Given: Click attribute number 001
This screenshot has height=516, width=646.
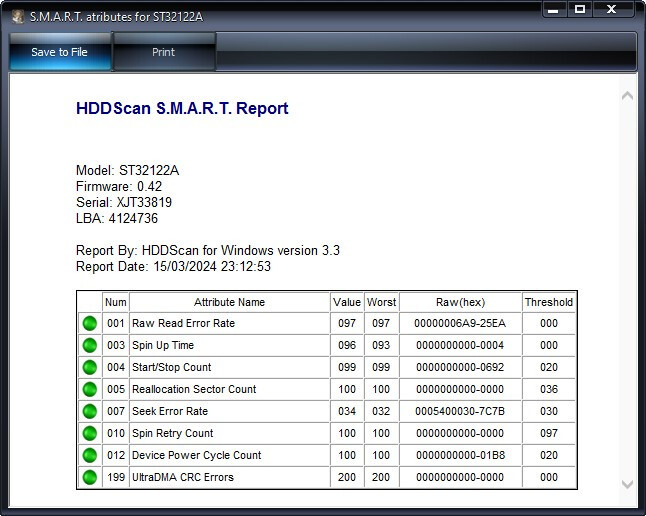Looking at the screenshot, I should pos(116,323).
